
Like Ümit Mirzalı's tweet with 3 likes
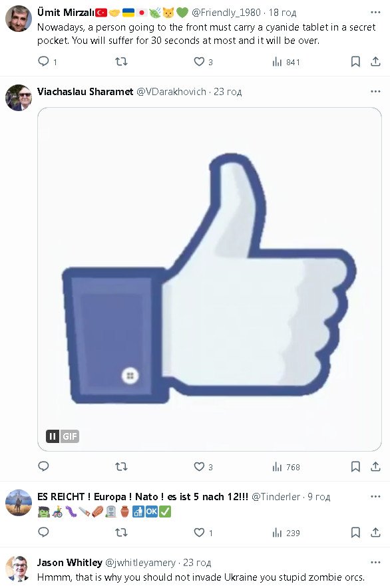[x=199, y=61]
